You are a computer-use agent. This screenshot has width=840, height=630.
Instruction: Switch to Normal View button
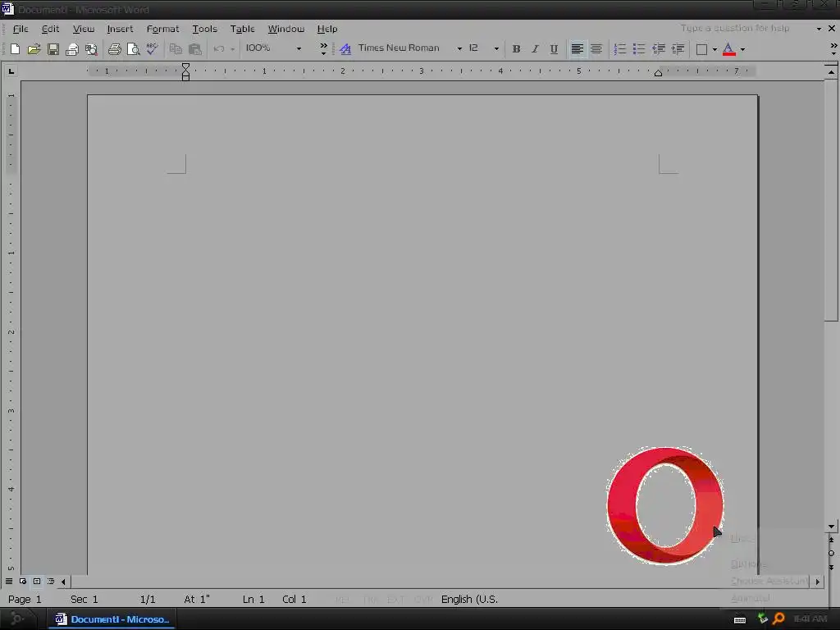(9, 582)
